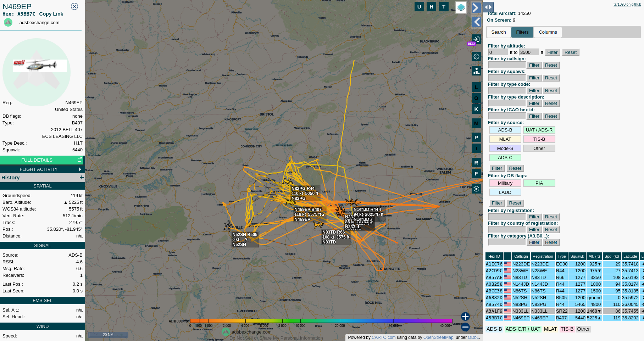Toggle Mode-S source filter
The height and width of the screenshot is (341, 644).
(x=505, y=149)
